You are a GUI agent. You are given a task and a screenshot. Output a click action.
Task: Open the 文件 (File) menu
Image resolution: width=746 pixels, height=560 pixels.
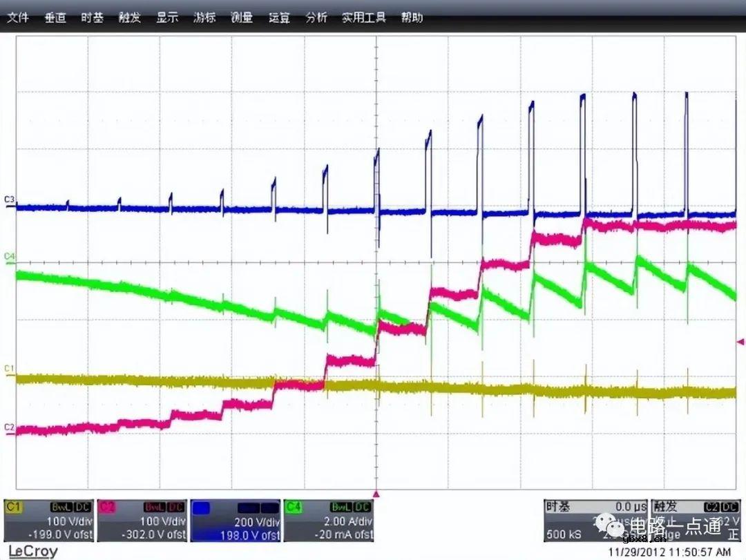[18, 18]
